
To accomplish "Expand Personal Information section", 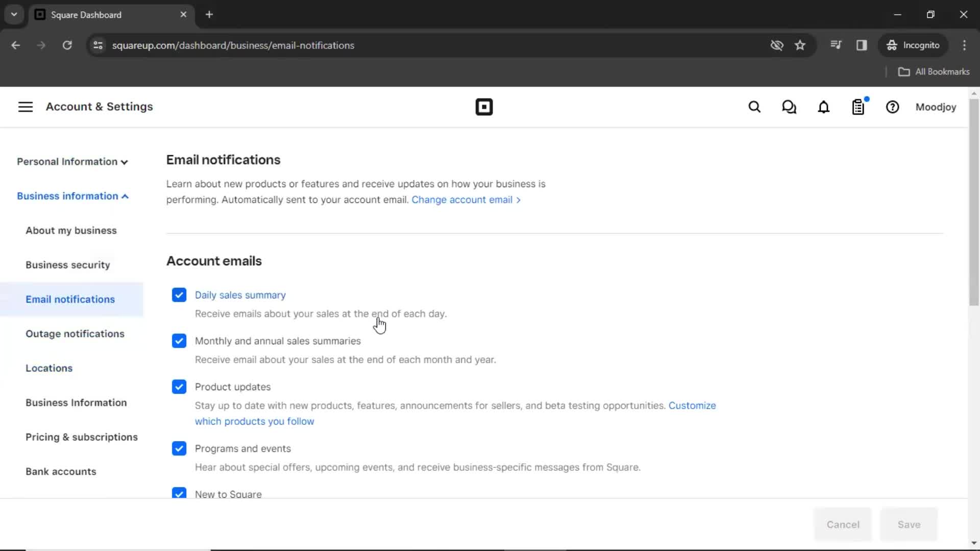I will [x=72, y=162].
